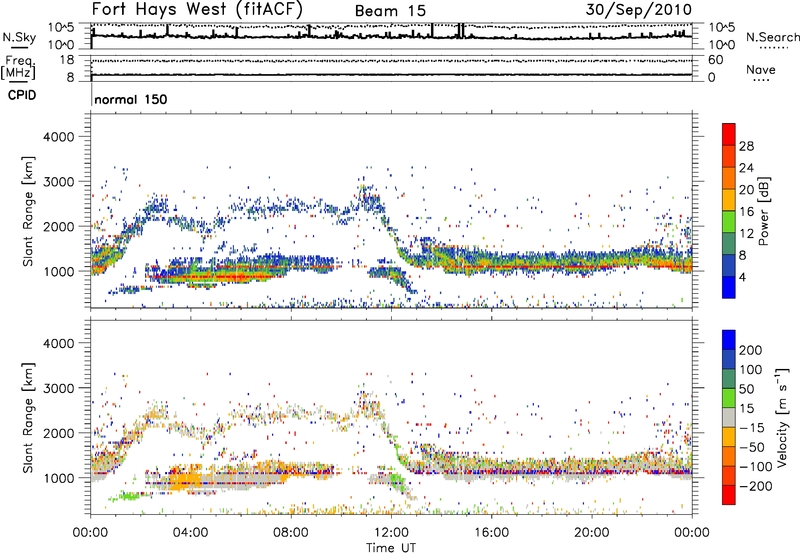Click the '200' velocity scale value
This screenshot has width=800, height=554.
click(751, 350)
